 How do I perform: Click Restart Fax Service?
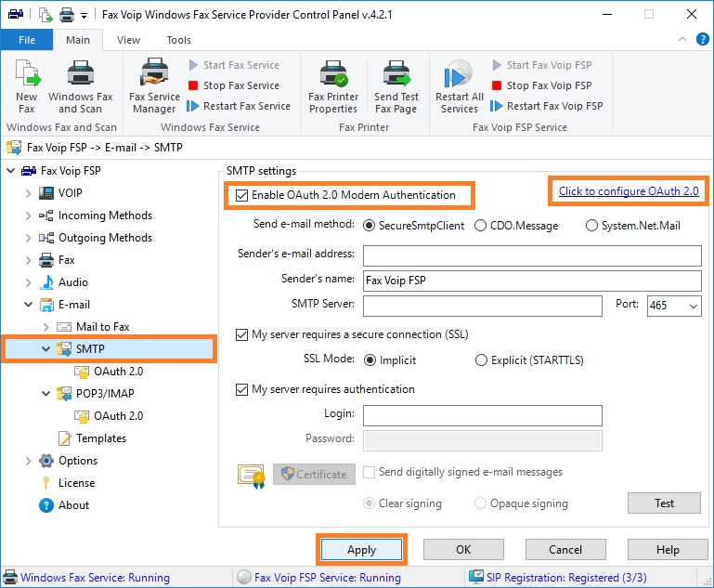pos(239,106)
